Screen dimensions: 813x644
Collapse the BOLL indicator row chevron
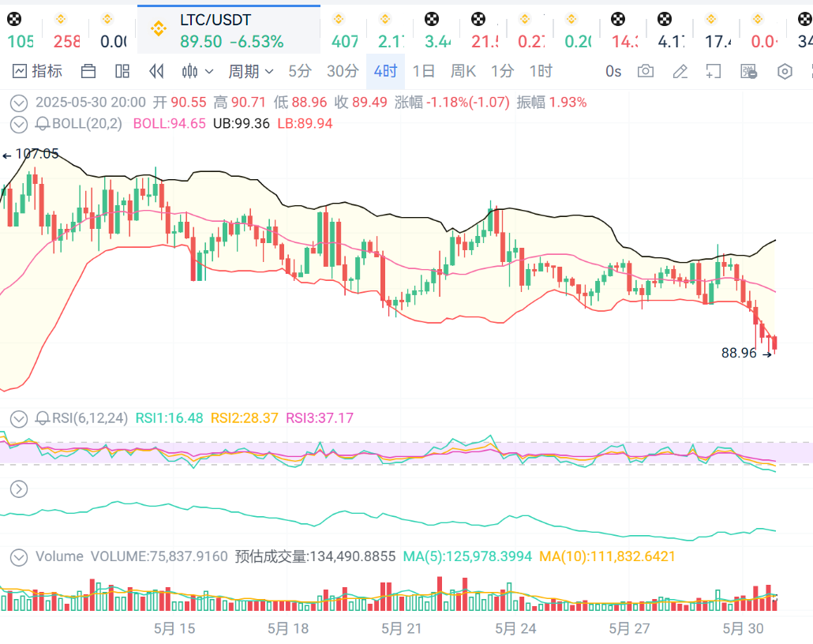pyautogui.click(x=17, y=124)
